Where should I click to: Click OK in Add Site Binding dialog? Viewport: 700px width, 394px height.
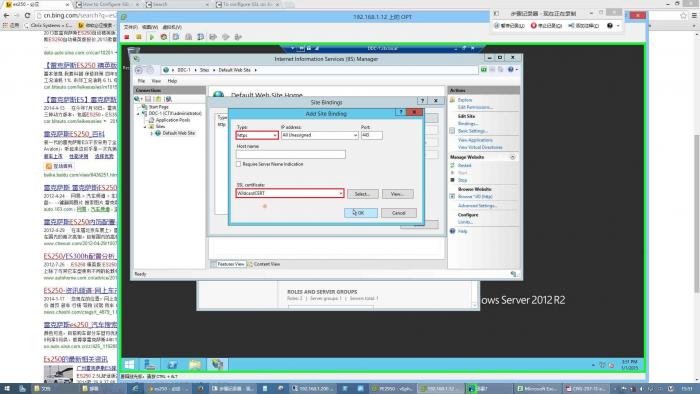(x=361, y=213)
